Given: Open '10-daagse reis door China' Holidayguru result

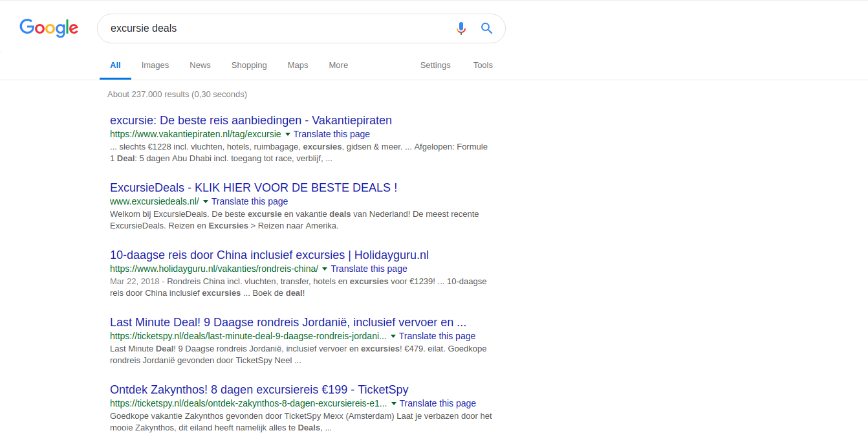Looking at the screenshot, I should [269, 255].
